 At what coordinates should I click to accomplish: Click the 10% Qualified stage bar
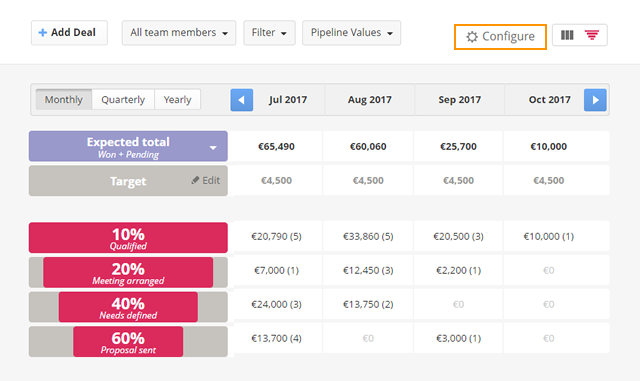click(x=128, y=238)
